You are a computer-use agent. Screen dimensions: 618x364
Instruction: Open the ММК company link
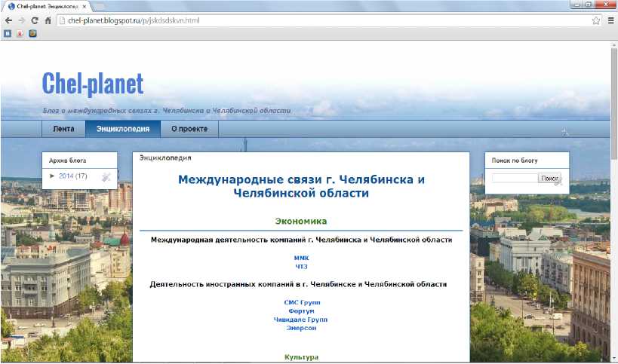click(x=302, y=258)
